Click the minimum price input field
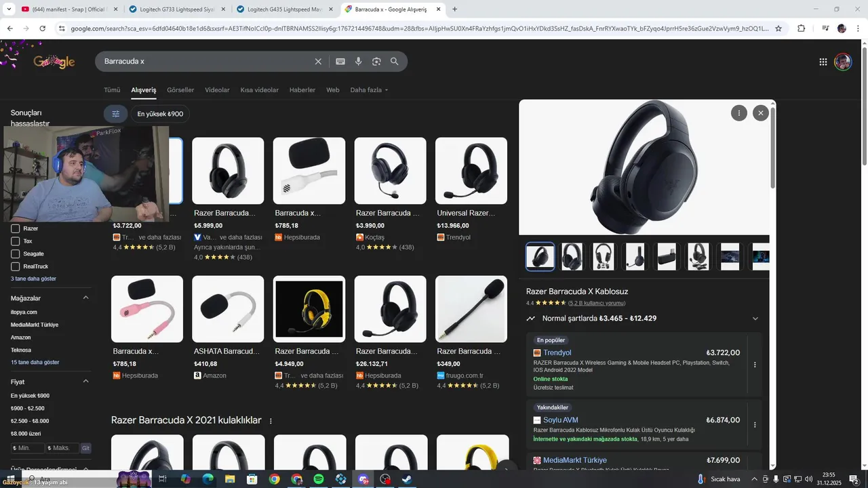The width and height of the screenshot is (868, 488). (28, 448)
